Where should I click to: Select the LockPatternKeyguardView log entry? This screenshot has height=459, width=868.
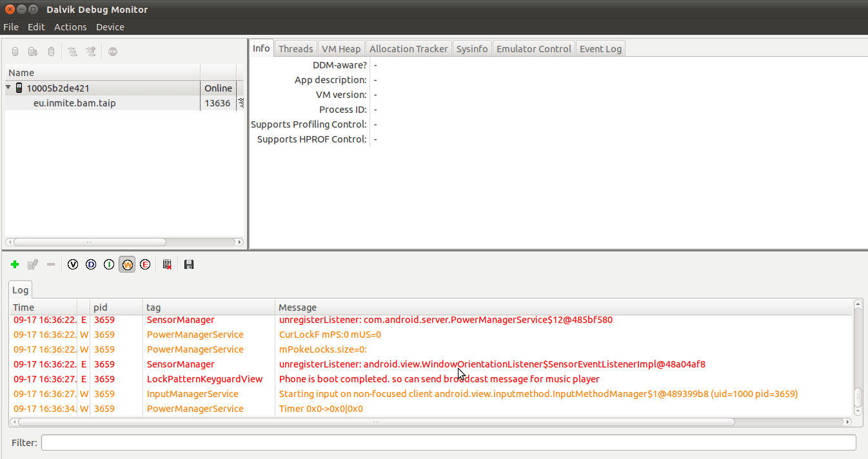tap(431, 379)
